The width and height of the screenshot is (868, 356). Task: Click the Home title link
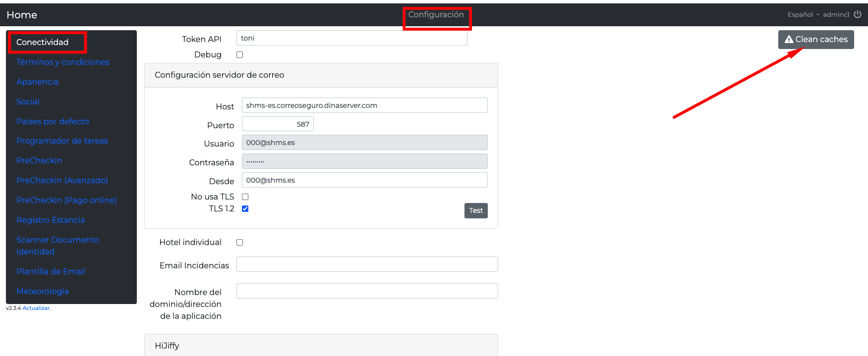pos(22,15)
